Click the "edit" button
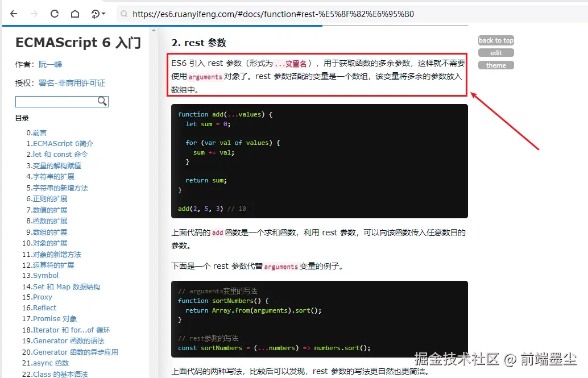588x378 pixels. [x=495, y=52]
